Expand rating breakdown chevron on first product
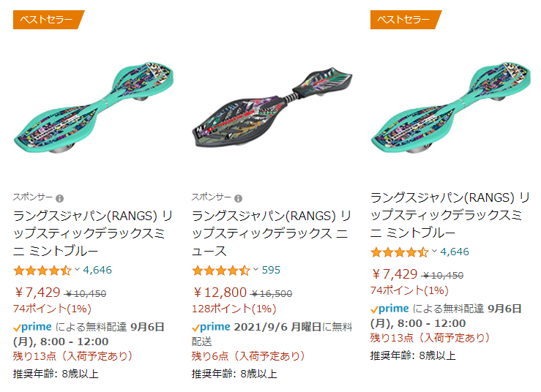Screen dimensions: 541x392 77,269
